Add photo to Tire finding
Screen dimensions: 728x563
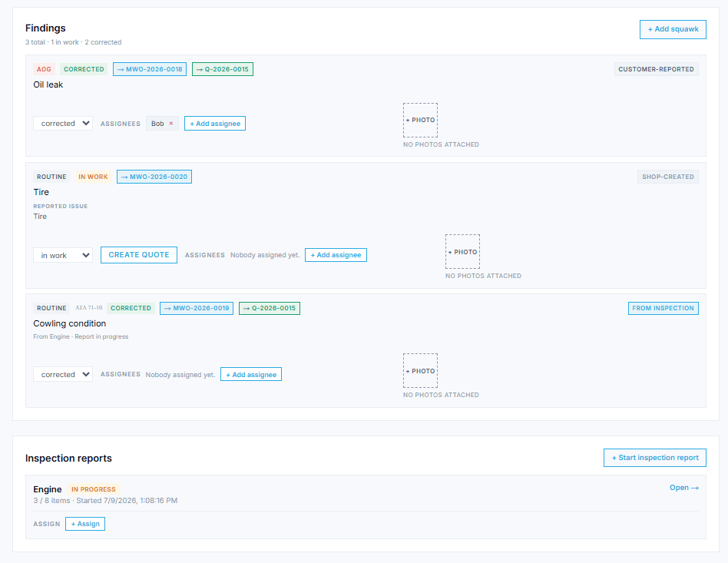[462, 251]
